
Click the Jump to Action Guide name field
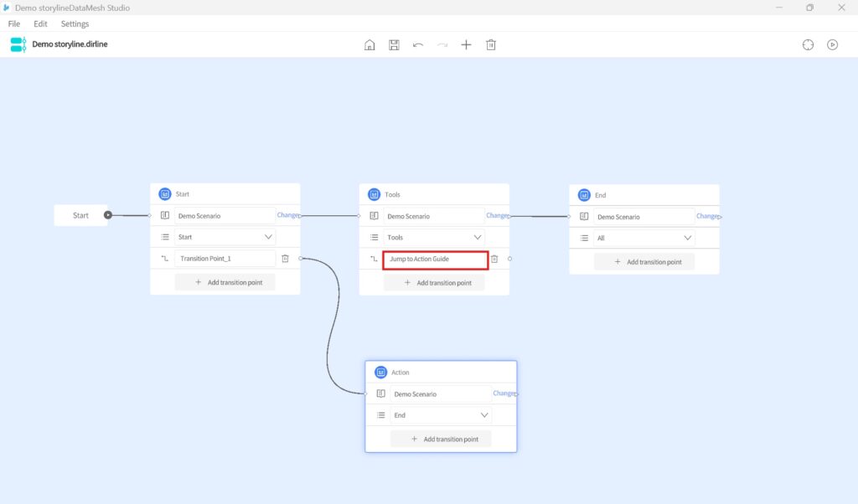[x=435, y=260]
